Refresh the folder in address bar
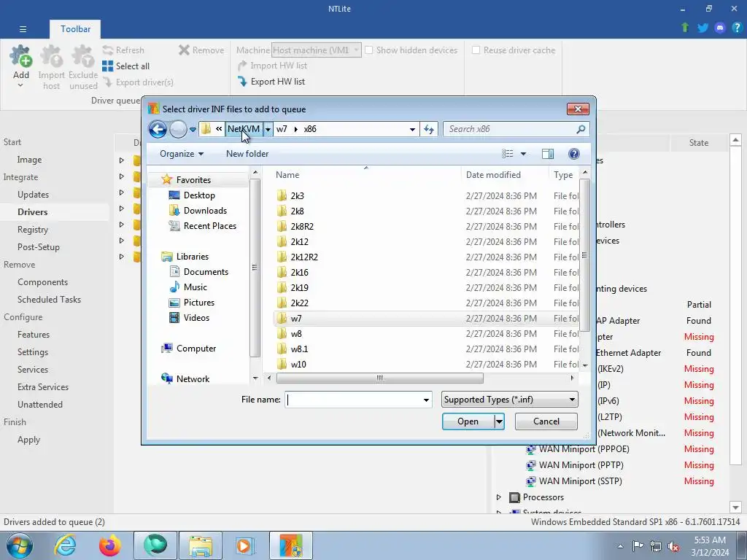 click(x=429, y=129)
